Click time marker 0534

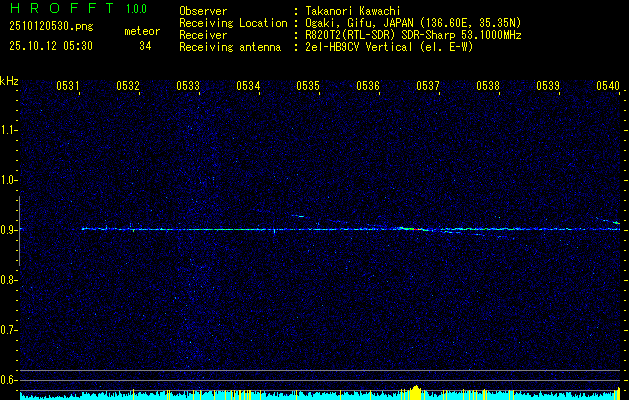pyautogui.click(x=248, y=85)
